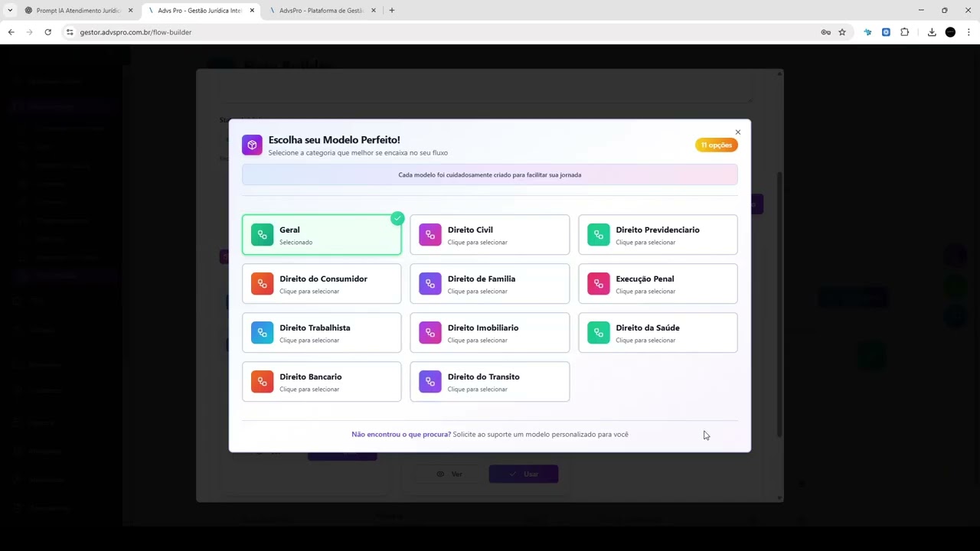Close the AdvsPro Plataforma de Gestão tab
980x551 pixels.
373,11
